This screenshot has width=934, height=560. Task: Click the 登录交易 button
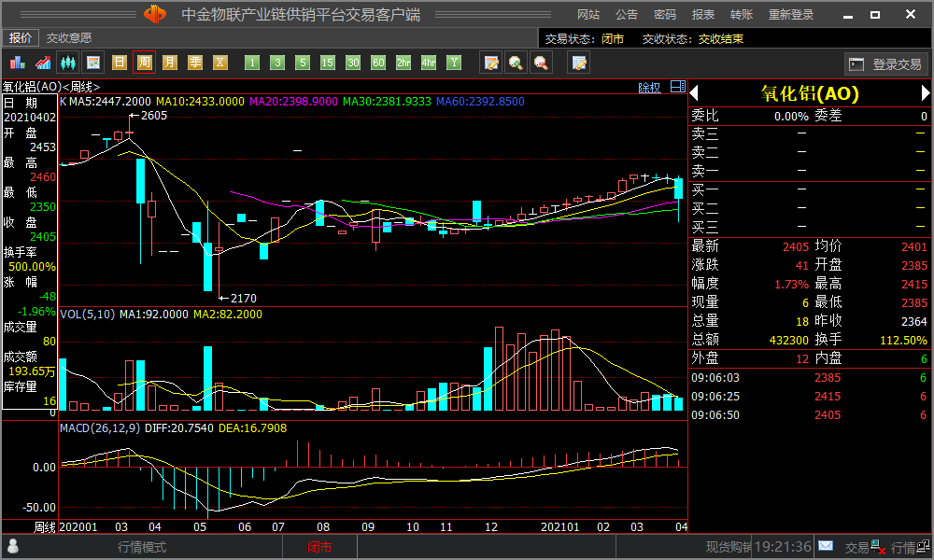884,64
